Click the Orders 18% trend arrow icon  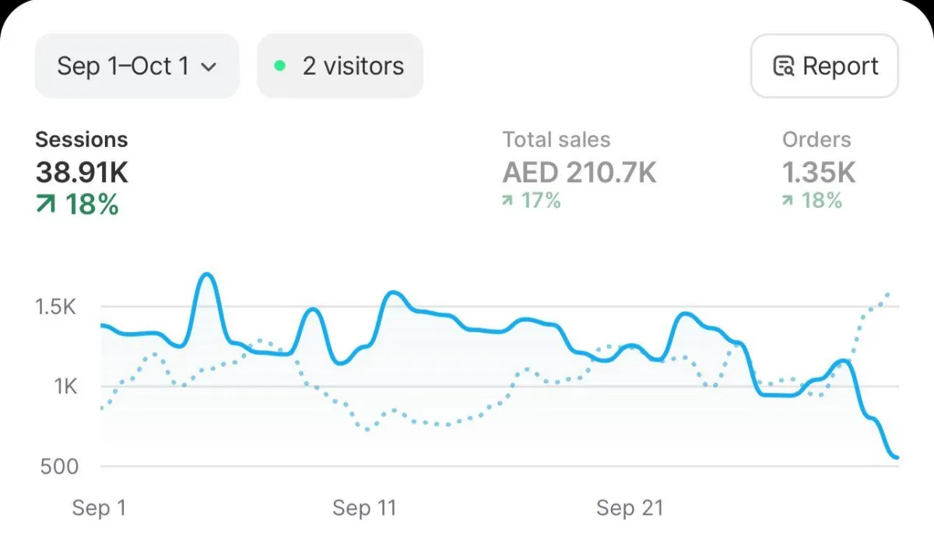coord(788,201)
